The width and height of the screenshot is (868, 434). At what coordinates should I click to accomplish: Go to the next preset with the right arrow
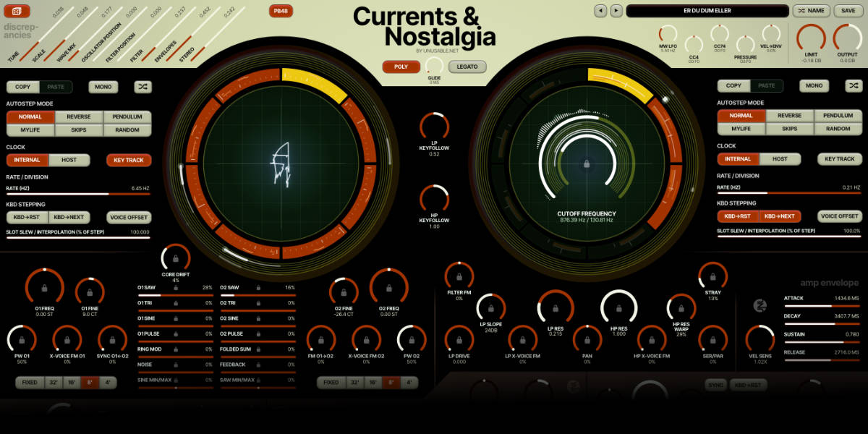616,11
